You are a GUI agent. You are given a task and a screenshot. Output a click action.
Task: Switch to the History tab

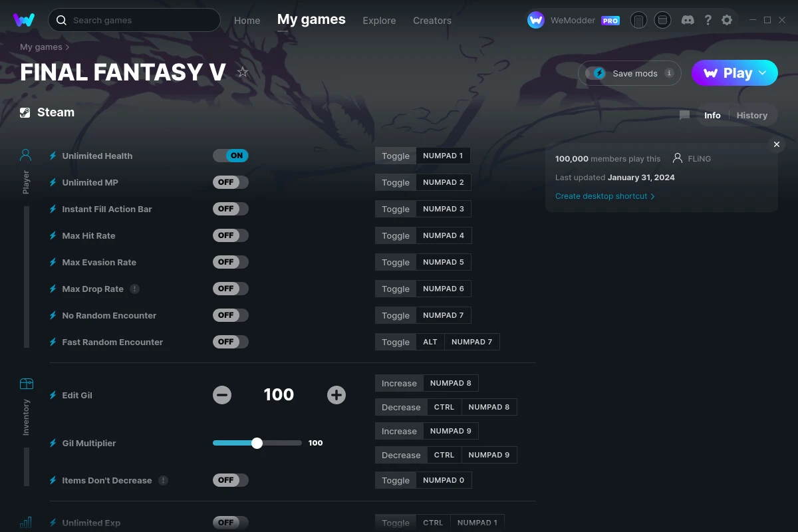point(752,115)
